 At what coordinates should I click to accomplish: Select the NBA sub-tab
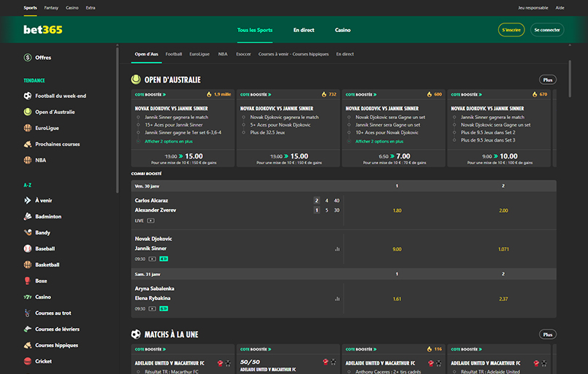(x=223, y=54)
